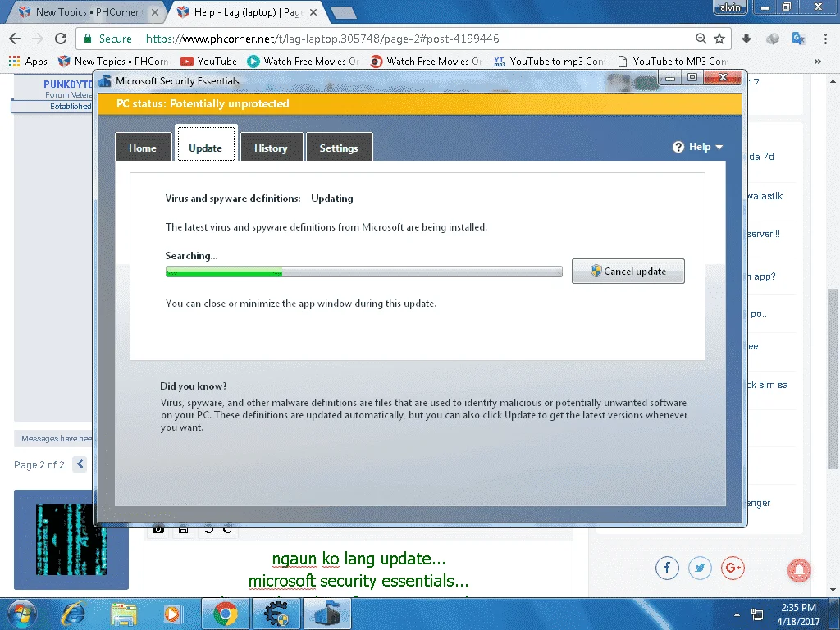Click the definitions update progress bar
Screen dimensions: 840x630
(363, 272)
